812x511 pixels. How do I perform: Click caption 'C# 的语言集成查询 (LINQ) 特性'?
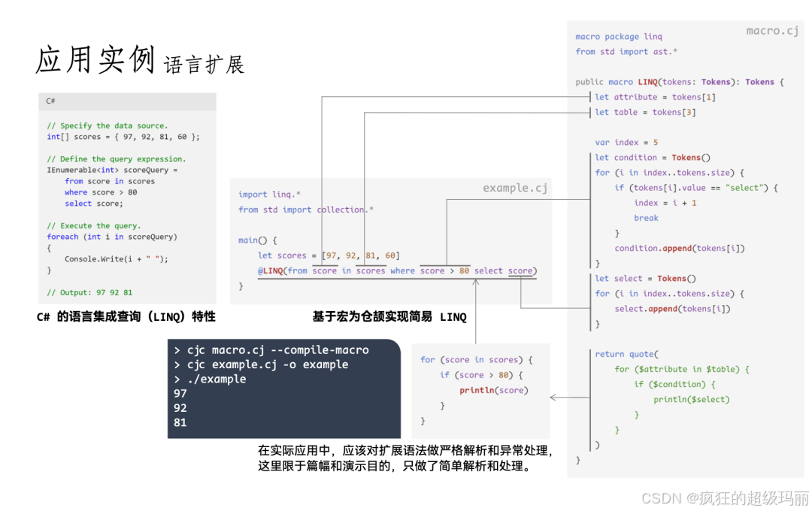[126, 317]
